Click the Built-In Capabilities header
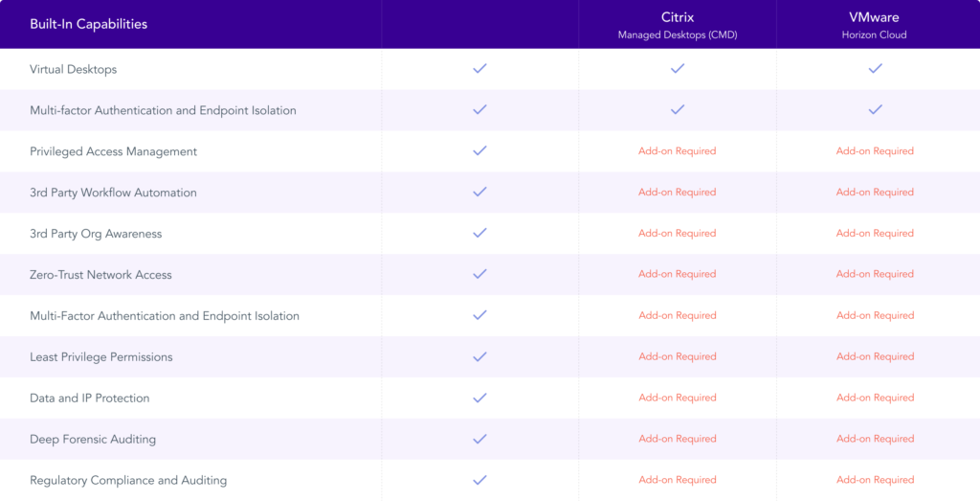 click(89, 24)
